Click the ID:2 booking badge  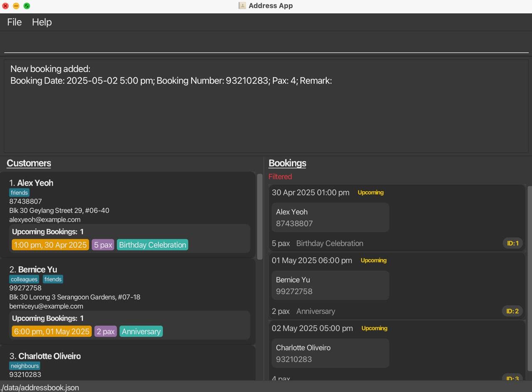(512, 311)
